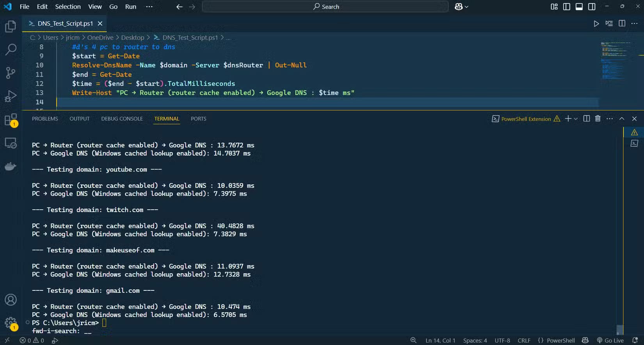Run the PowerShell script with play button
This screenshot has width=644, height=345.
coord(596,24)
